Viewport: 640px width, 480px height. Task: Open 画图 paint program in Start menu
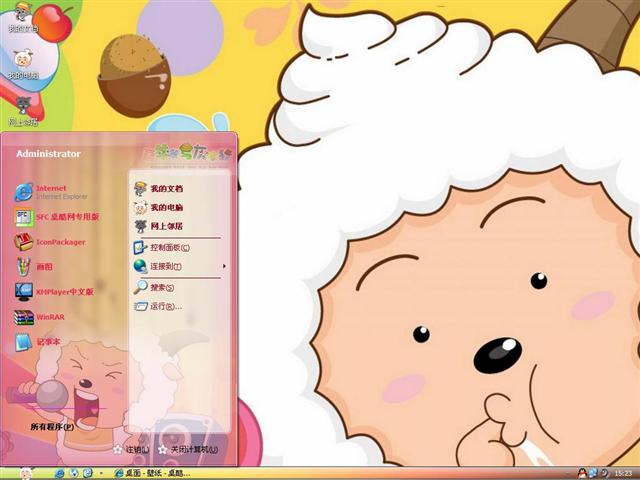coord(34,267)
